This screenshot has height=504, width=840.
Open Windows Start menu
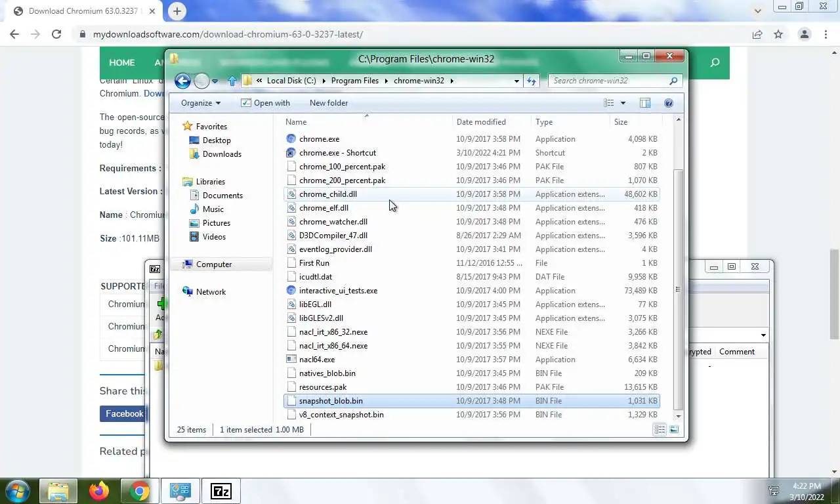(x=17, y=491)
